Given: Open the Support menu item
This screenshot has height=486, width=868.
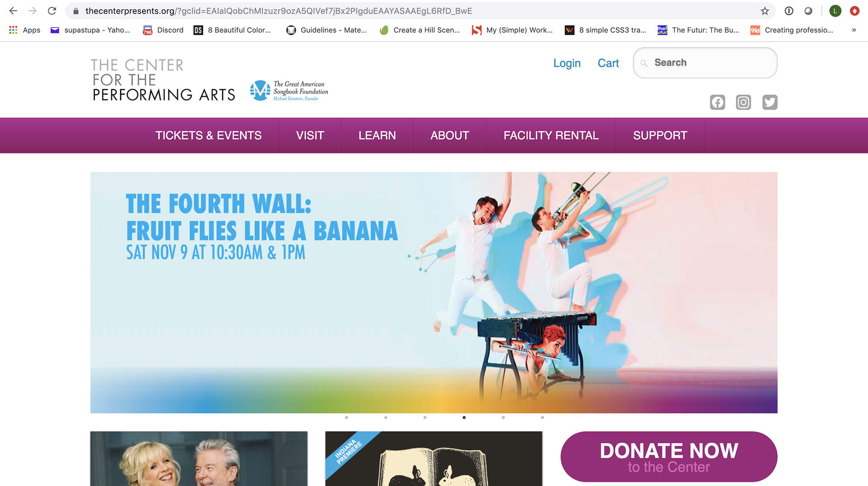Looking at the screenshot, I should (660, 135).
